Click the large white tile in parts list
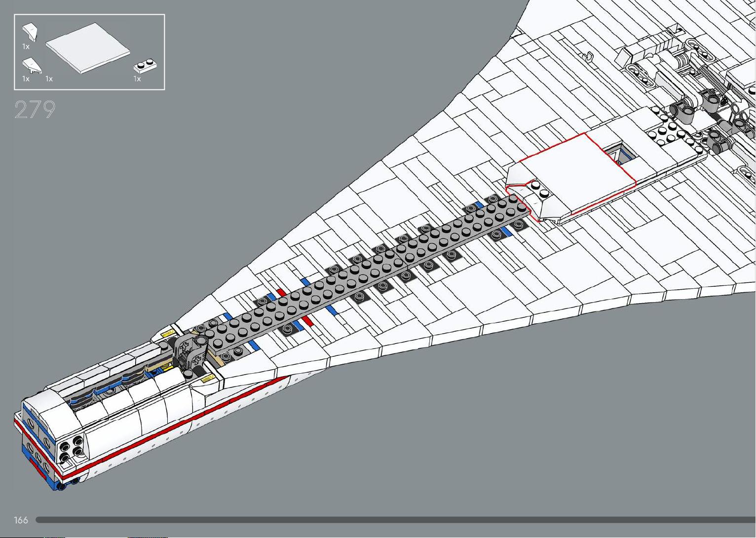This screenshot has width=756, height=538. click(x=88, y=48)
